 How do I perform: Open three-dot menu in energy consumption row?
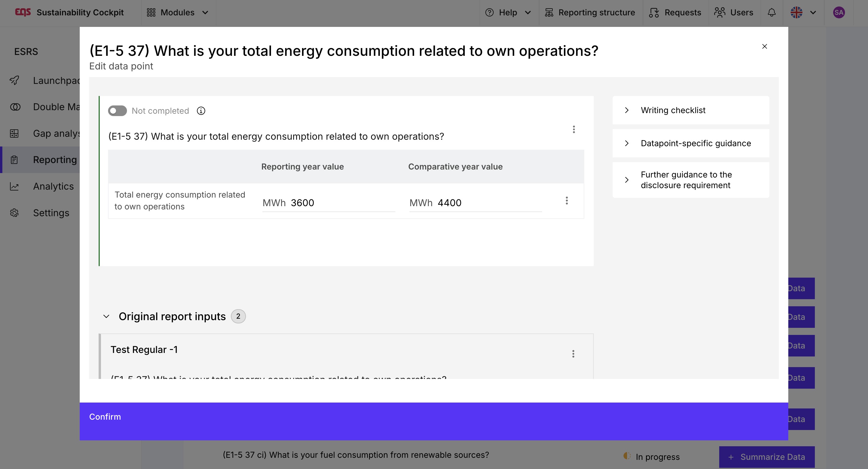click(x=567, y=201)
